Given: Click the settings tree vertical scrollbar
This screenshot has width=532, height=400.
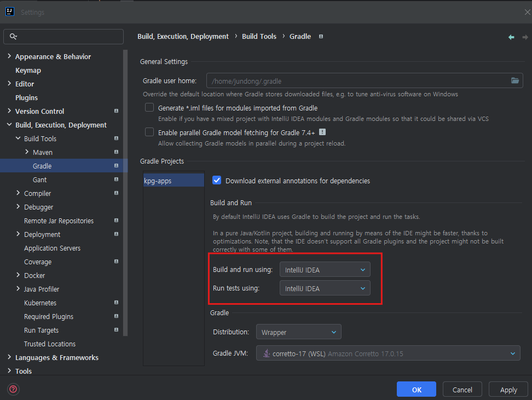Looking at the screenshot, I should (125, 193).
